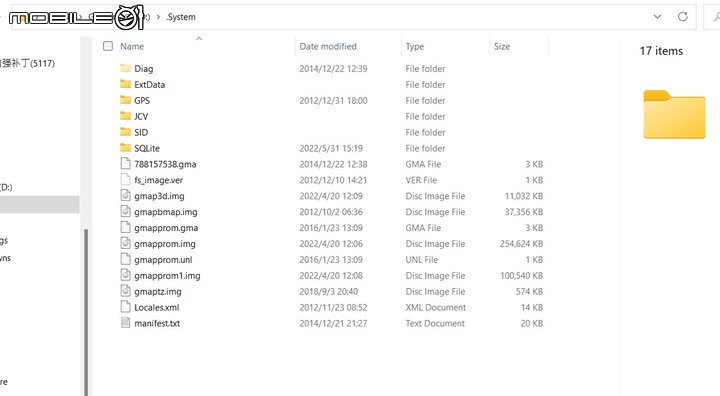Screen dimensions: 720x396
Task: Select the GPS folder icon
Action: [125, 100]
